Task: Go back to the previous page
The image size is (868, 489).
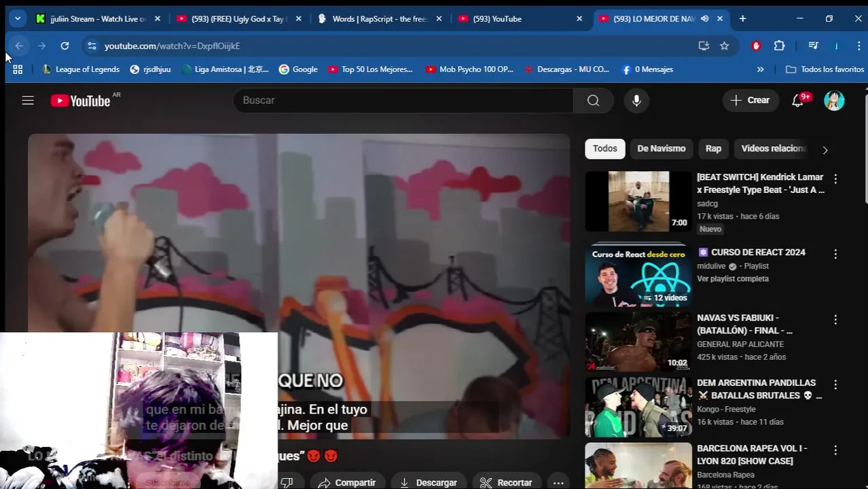Action: tap(19, 46)
